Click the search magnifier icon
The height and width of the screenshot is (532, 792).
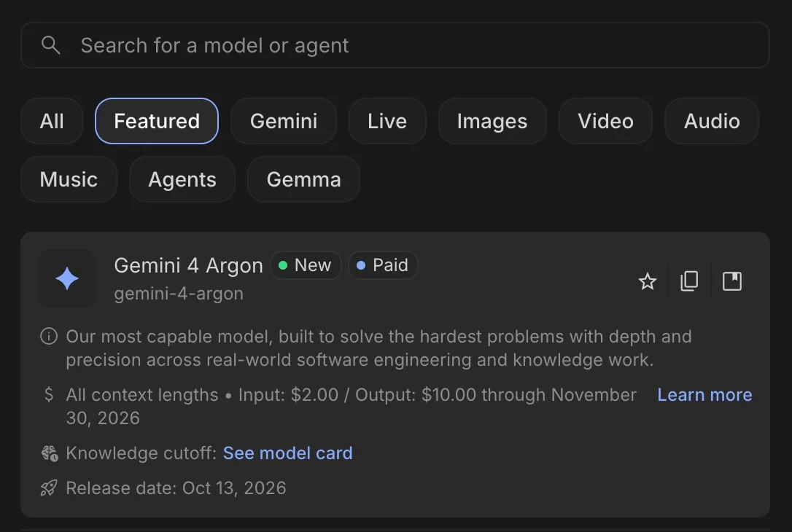point(50,45)
